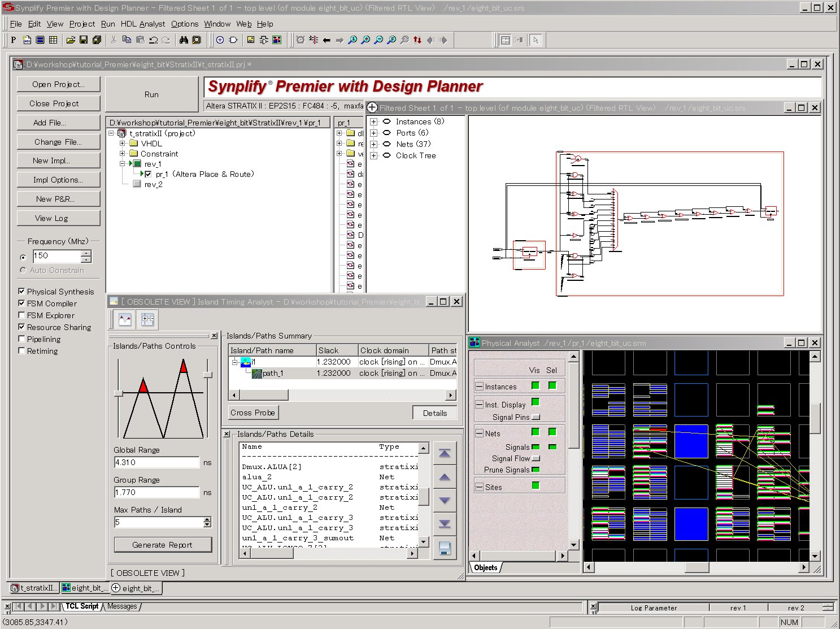Expand the Clock Tree node
Image resolution: width=840 pixels, height=629 pixels.
[373, 155]
